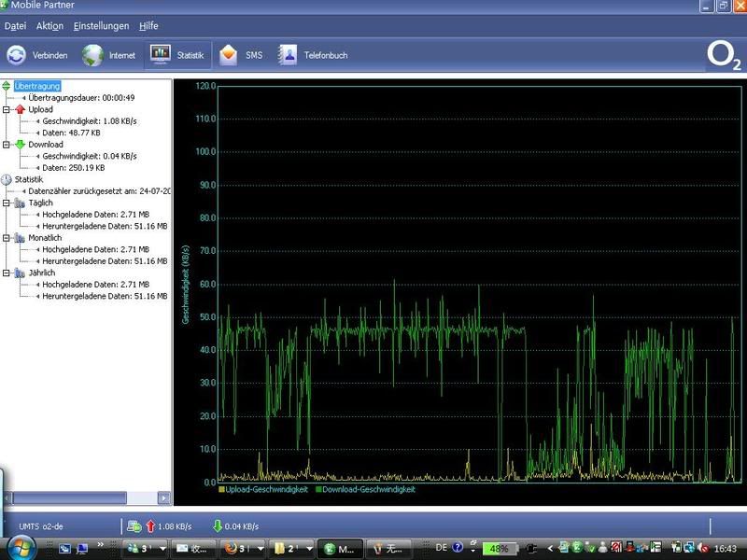This screenshot has height=560, width=747.
Task: Select Täglich 'Hochgeladene Daten: 2.71 MB' row
Action: 96,215
